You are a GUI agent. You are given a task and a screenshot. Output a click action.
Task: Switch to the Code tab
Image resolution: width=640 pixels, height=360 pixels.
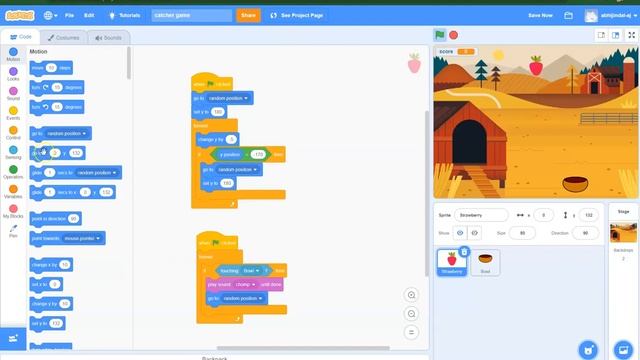[x=20, y=37]
